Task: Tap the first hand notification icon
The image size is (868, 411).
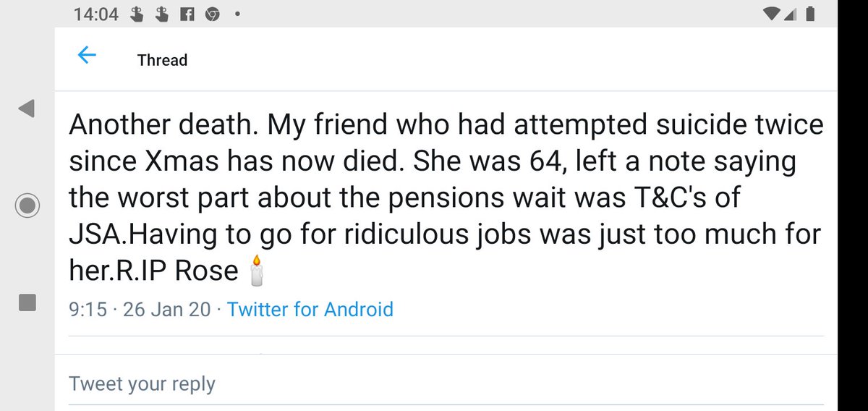Action: (137, 13)
